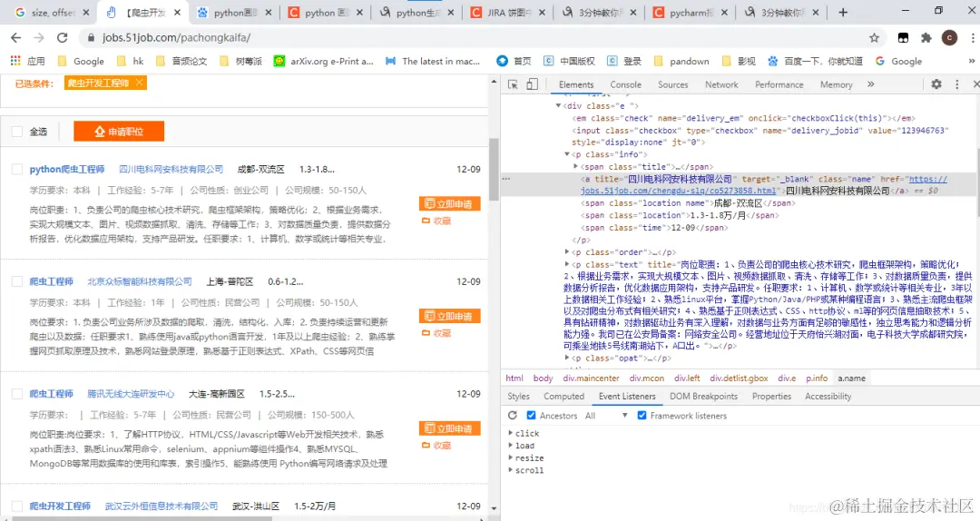Switch to the Sources tab
Viewport: 980px width, 521px height.
672,84
